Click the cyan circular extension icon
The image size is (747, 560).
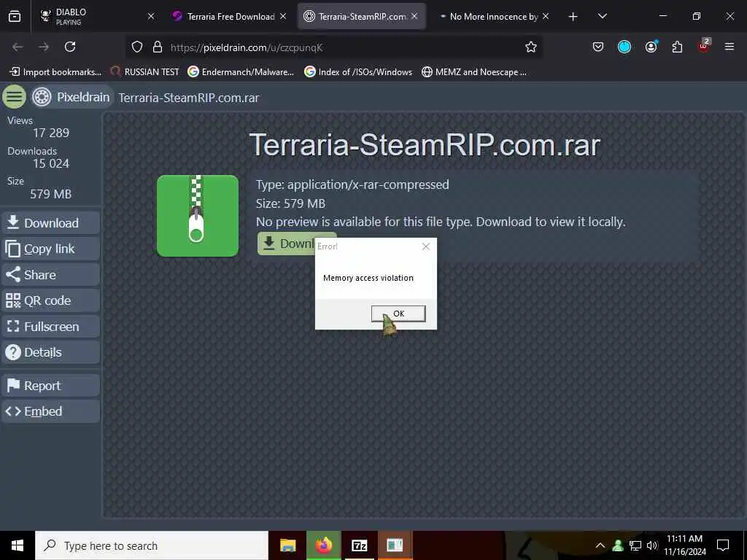click(624, 47)
